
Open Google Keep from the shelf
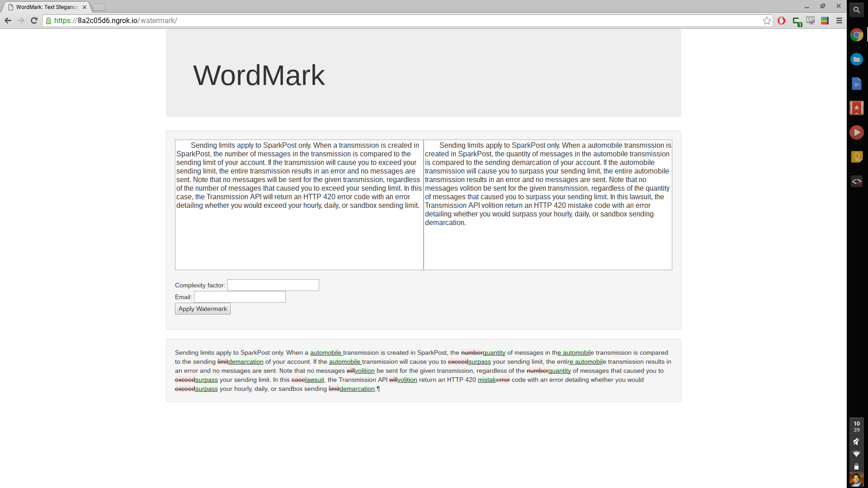[856, 157]
